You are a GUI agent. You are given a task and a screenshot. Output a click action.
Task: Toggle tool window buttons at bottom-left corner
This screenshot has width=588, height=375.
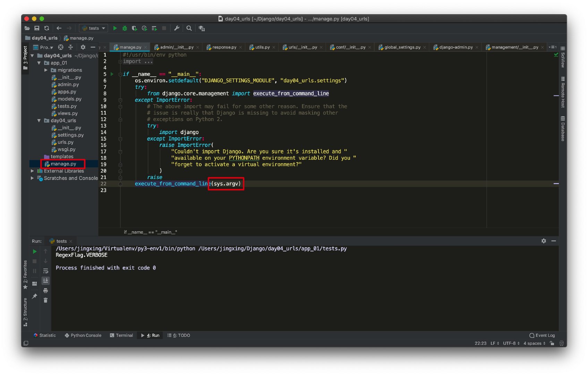click(26, 343)
